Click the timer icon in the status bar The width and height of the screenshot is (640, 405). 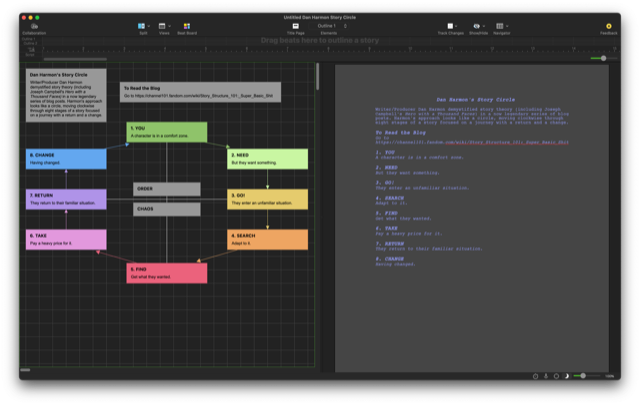pyautogui.click(x=535, y=376)
